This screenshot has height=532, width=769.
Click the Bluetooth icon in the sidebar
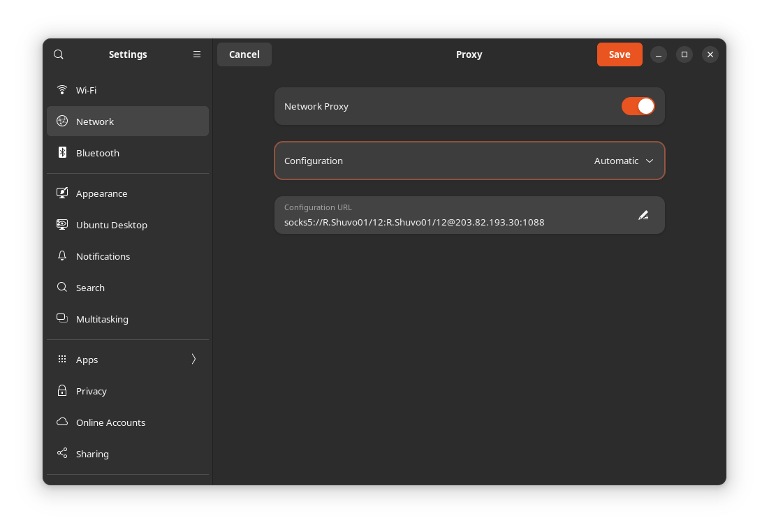[62, 152]
